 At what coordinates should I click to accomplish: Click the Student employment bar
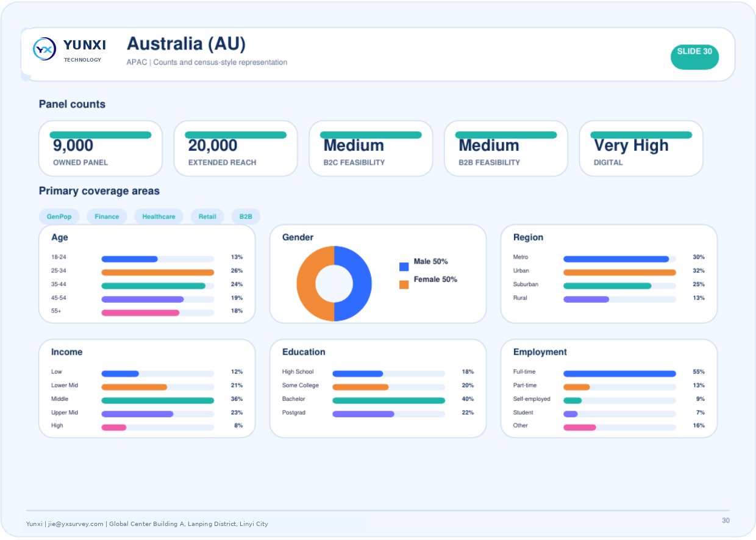pyautogui.click(x=571, y=414)
